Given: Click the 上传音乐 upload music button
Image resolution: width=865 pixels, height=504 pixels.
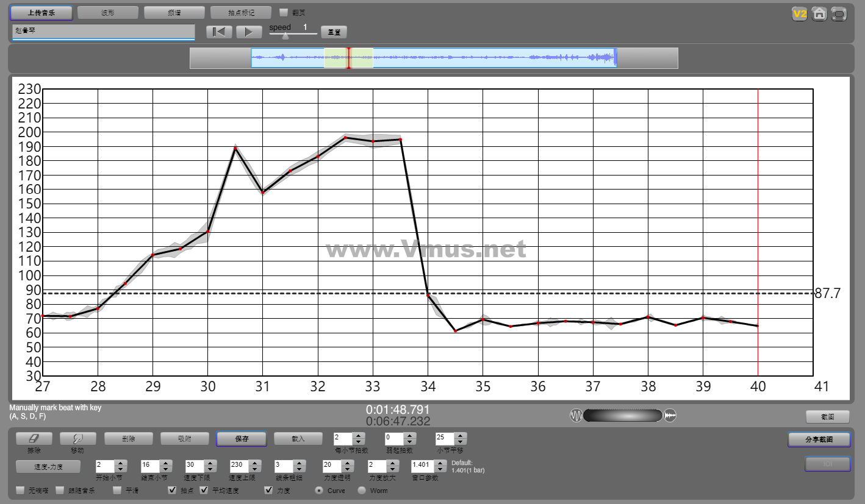Looking at the screenshot, I should 41,12.
